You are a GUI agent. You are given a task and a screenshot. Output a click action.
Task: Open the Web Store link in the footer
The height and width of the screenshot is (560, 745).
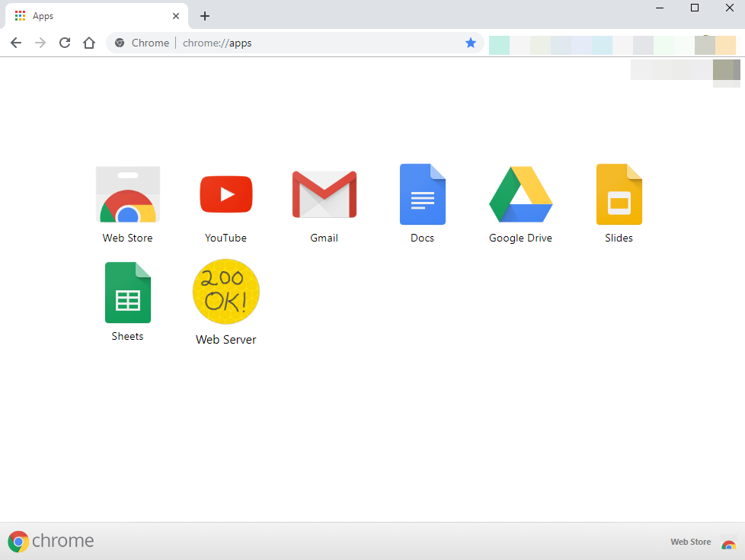[691, 542]
